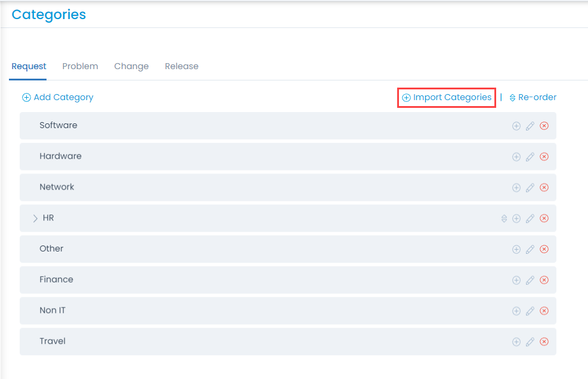Delete the Other category

tap(544, 249)
